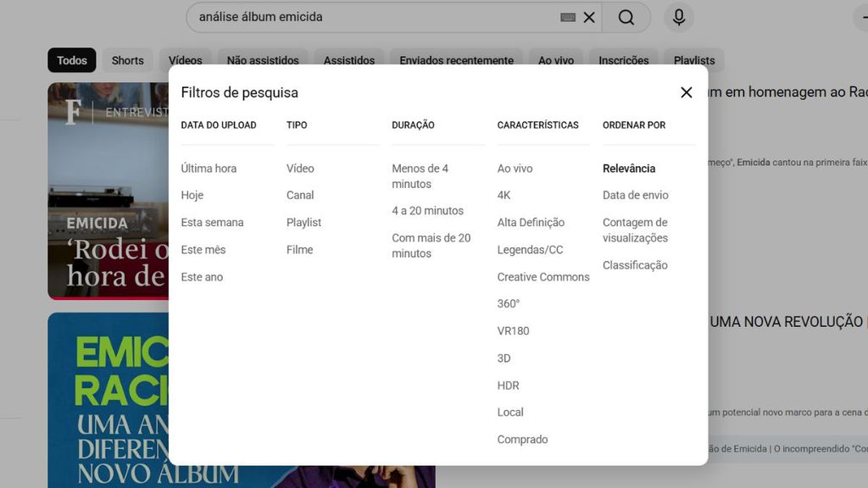Filter results by Filme type

[300, 249]
